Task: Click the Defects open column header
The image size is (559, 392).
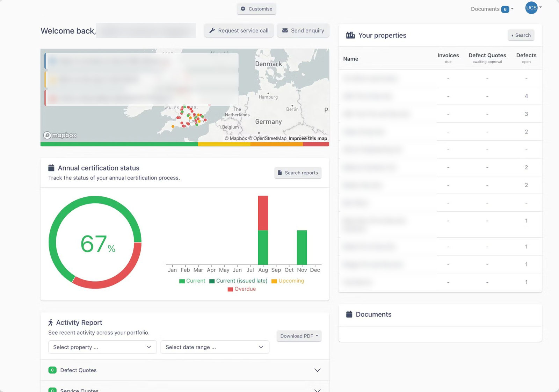Action: coord(526,58)
